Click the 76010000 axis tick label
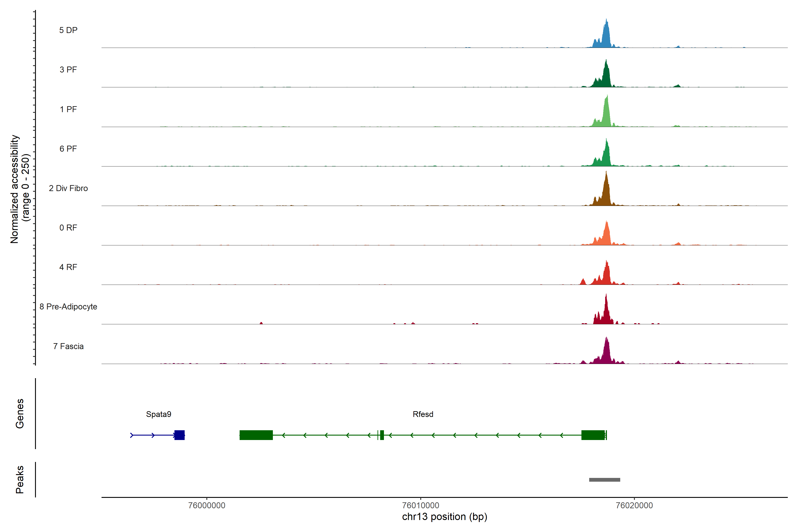Viewport: 798px width, 532px height. click(x=420, y=506)
